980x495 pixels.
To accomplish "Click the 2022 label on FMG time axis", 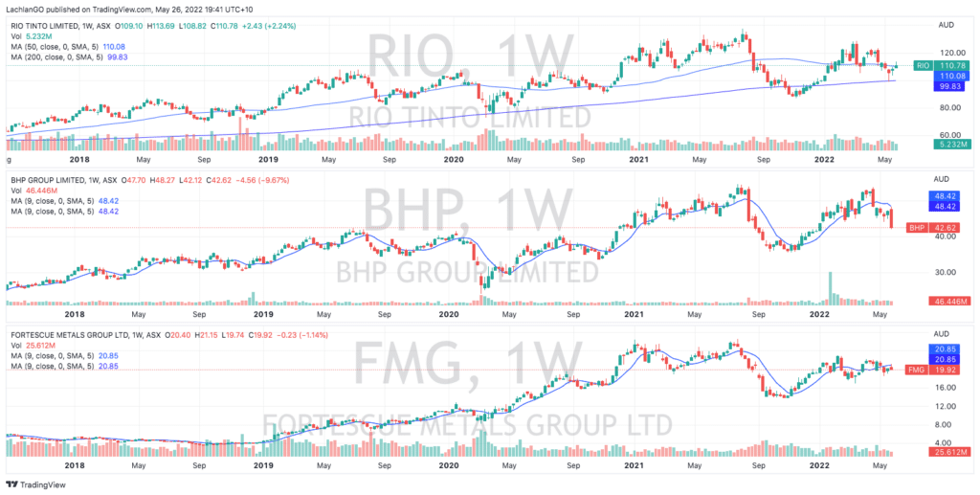I will click(x=820, y=465).
